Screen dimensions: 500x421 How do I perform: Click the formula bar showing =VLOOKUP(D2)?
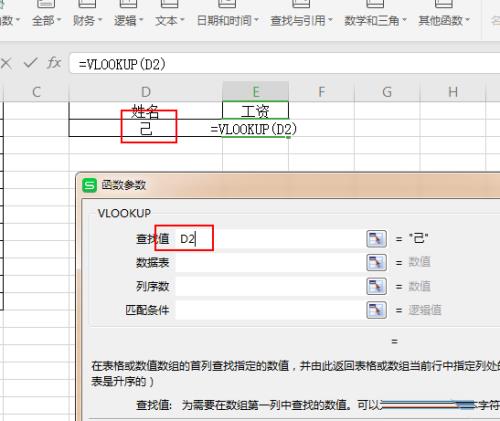(285, 64)
